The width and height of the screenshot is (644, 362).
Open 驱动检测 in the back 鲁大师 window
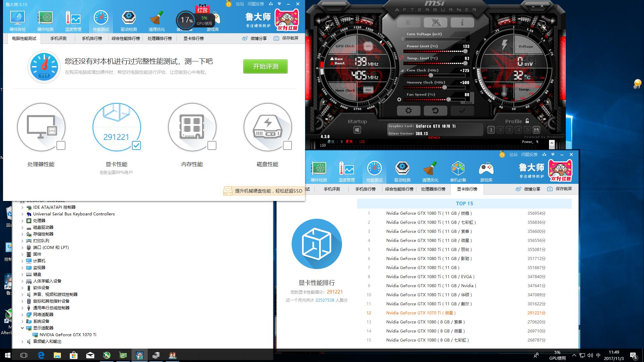click(x=402, y=171)
